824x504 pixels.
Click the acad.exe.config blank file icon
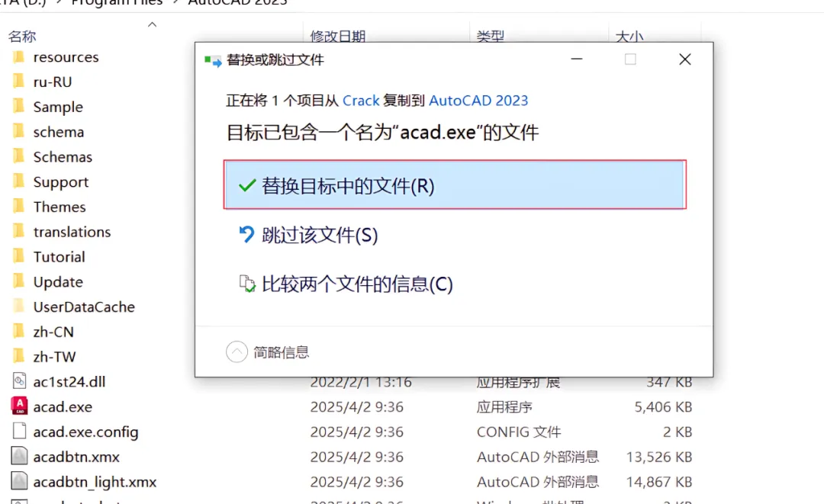[x=19, y=431]
